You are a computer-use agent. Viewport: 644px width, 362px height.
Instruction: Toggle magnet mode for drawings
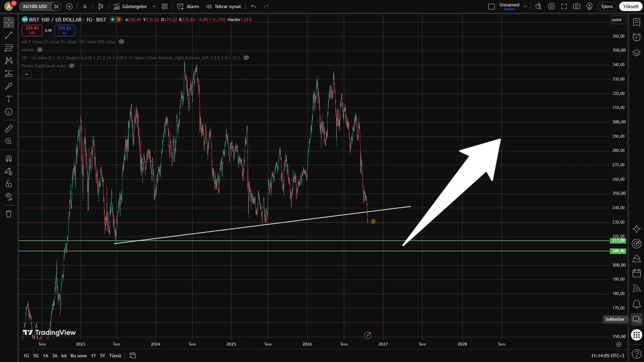(9, 159)
